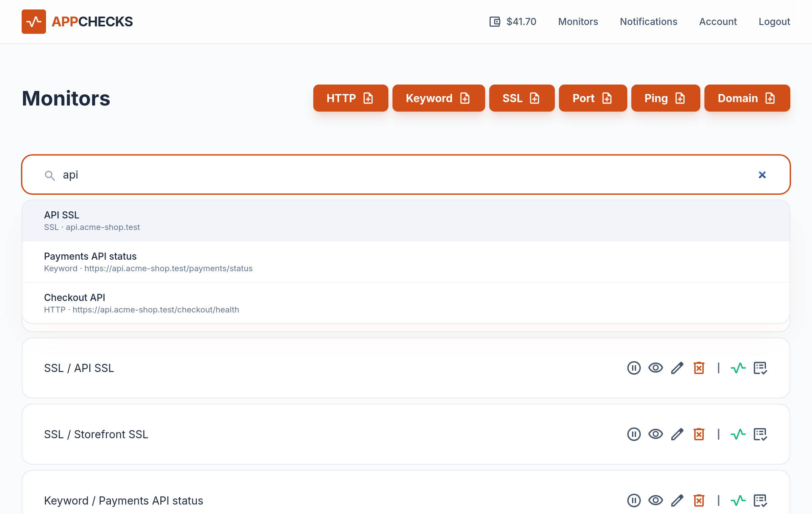The height and width of the screenshot is (514, 812).
Task: View the Storefront SSL monitor
Action: (656, 434)
